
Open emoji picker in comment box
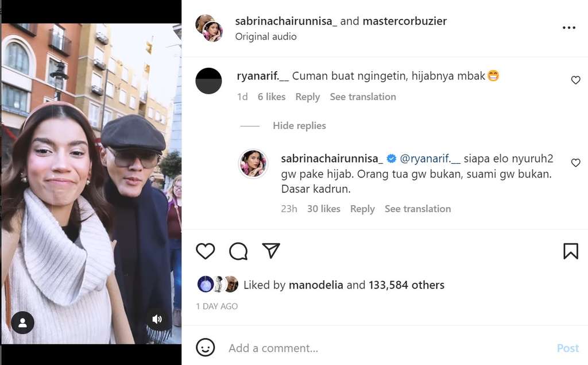click(206, 348)
